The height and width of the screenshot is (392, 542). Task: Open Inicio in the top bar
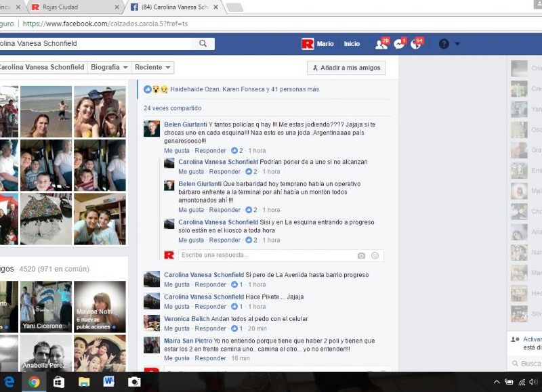click(352, 44)
